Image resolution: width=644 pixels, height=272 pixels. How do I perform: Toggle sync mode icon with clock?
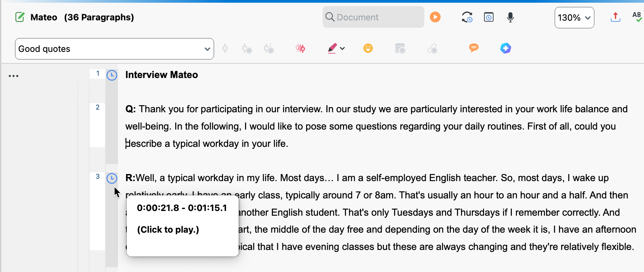(x=467, y=17)
